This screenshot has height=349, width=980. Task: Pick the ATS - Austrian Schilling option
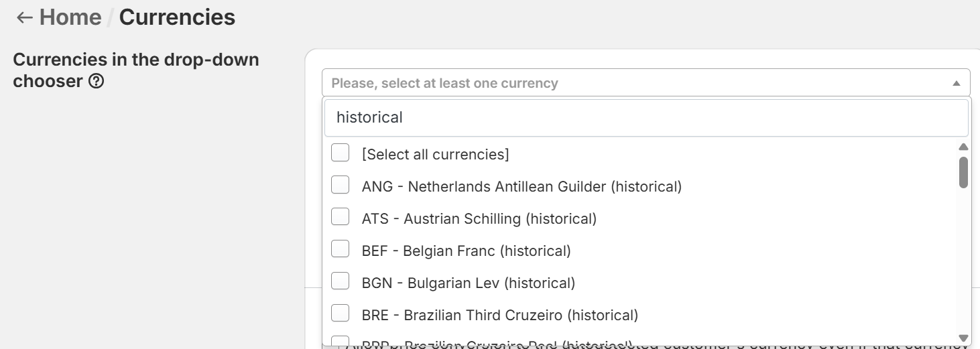click(479, 219)
